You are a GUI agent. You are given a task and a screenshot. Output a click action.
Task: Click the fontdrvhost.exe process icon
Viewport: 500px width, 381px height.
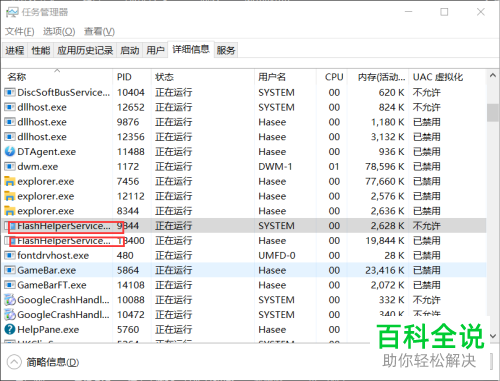pyautogui.click(x=10, y=255)
